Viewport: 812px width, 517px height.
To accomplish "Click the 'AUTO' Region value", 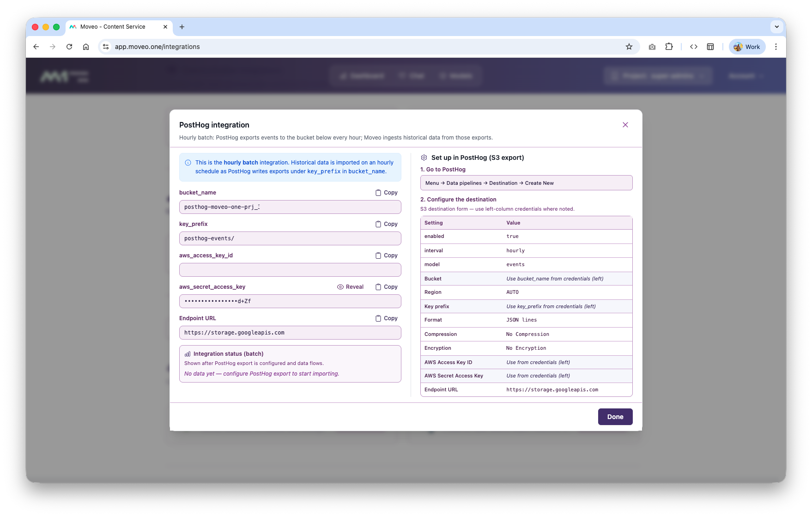I will [512, 292].
